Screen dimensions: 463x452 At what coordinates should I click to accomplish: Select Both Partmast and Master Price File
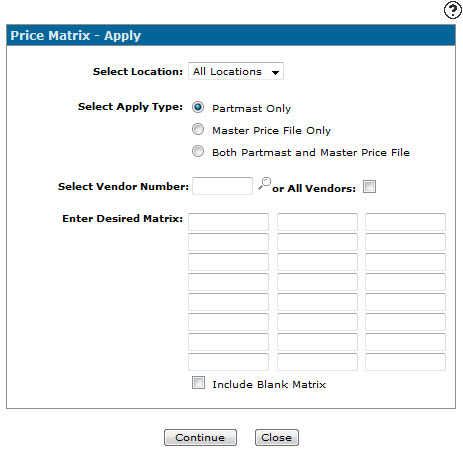[x=198, y=151]
